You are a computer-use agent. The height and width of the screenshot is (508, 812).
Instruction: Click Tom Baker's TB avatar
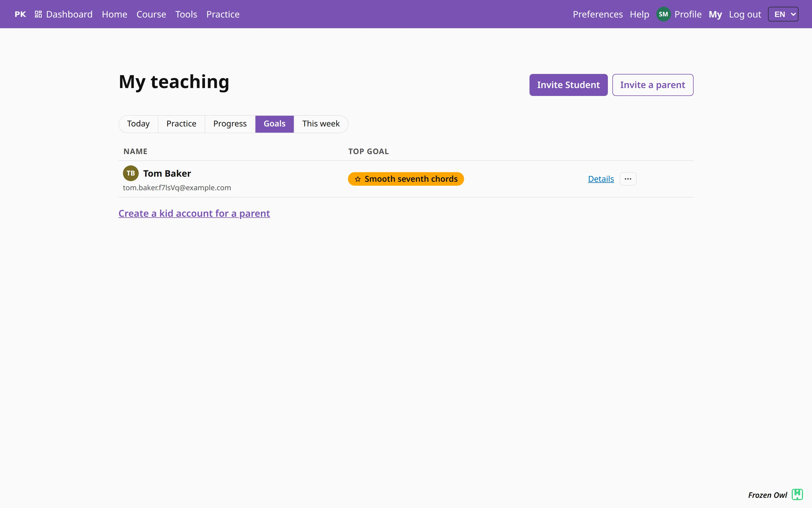pos(131,173)
